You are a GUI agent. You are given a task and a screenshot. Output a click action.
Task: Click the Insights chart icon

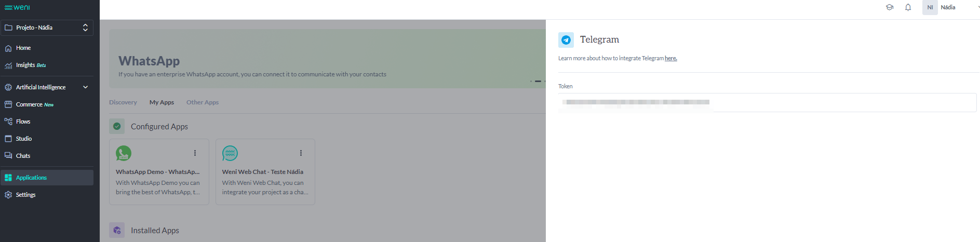click(x=8, y=65)
